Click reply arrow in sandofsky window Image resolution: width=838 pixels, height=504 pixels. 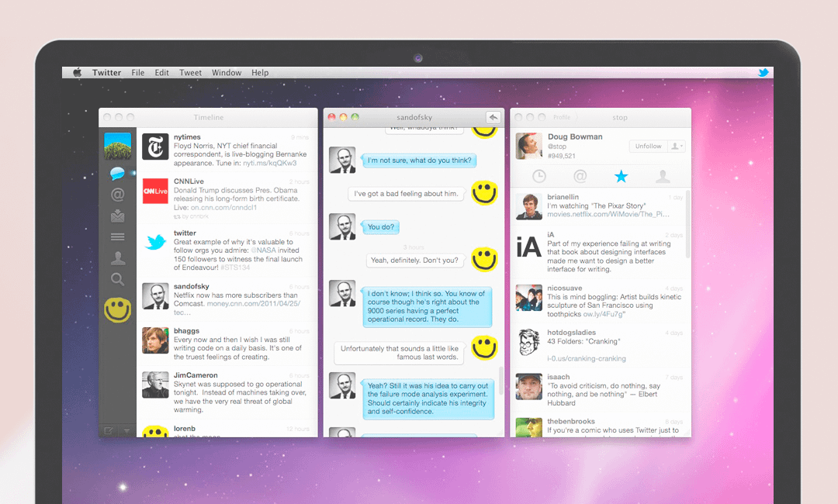click(493, 117)
